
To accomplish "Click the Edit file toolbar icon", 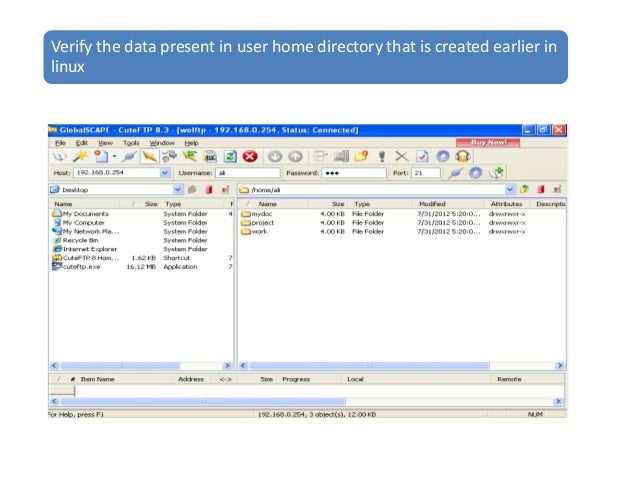I will 321,156.
